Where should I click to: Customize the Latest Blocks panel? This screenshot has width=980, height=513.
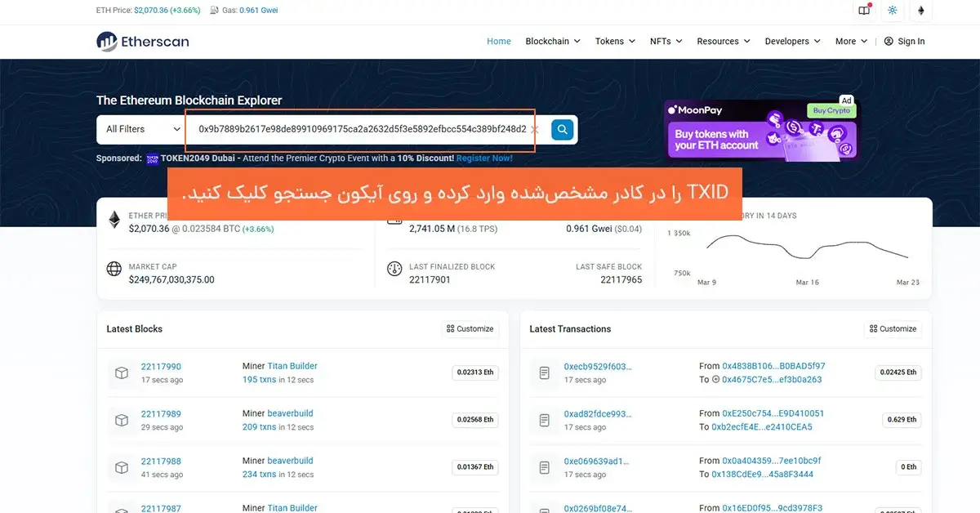470,328
